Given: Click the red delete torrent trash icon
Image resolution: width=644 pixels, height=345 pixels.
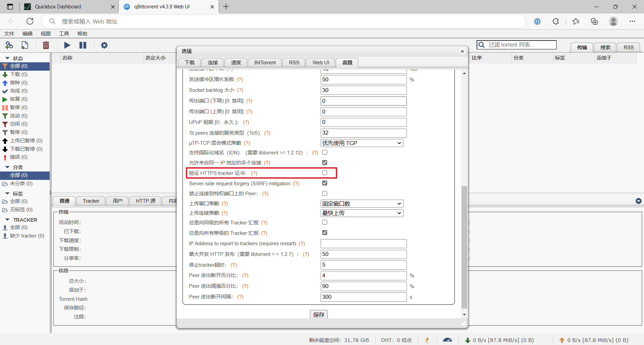Looking at the screenshot, I should (x=46, y=45).
